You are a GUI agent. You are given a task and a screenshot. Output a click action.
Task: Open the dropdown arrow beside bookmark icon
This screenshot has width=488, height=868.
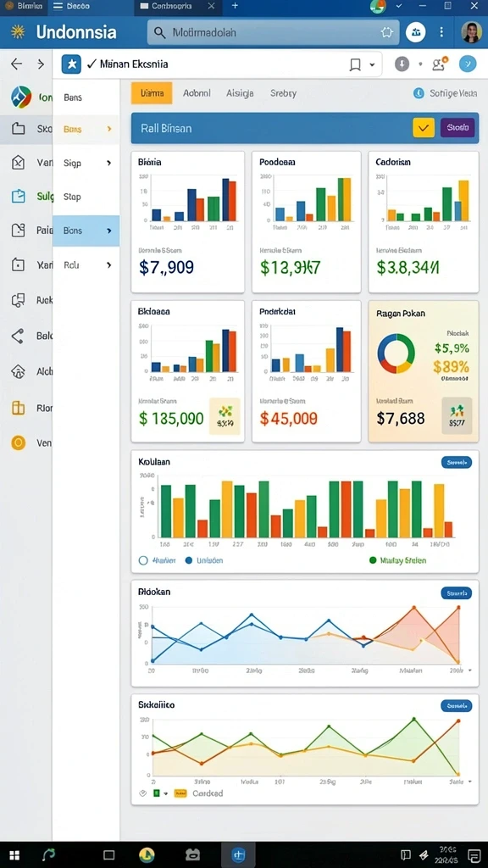pos(372,64)
